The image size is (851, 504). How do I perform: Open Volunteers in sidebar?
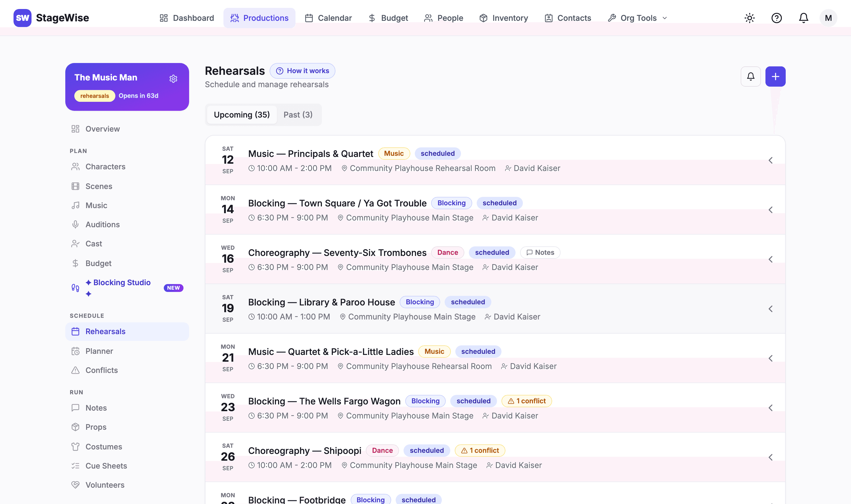click(127, 485)
